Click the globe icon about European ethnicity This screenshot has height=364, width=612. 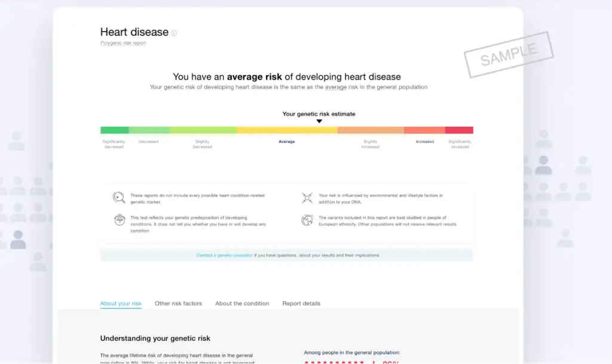307,220
